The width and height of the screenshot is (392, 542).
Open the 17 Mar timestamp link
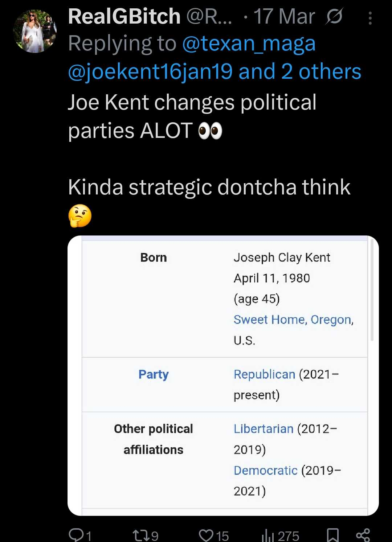coord(284,17)
